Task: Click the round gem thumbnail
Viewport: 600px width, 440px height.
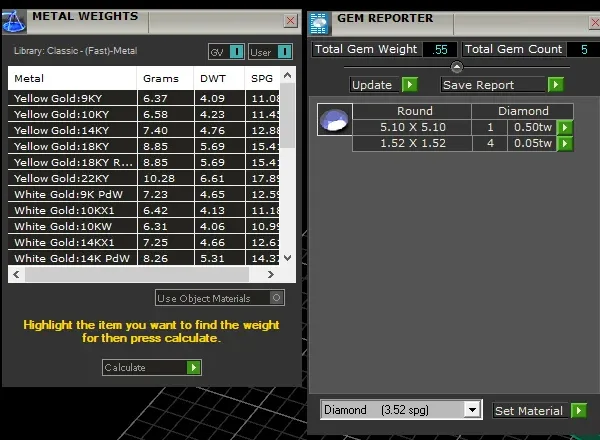Action: click(x=334, y=119)
